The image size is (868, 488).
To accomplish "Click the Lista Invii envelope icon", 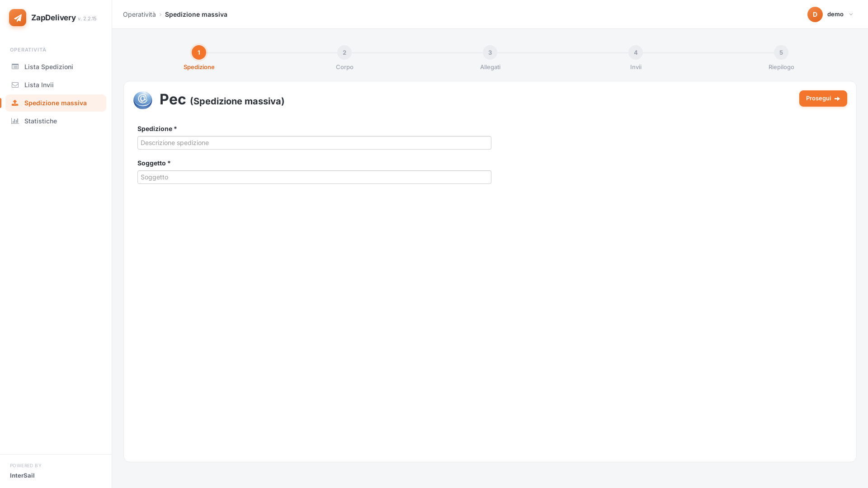I will (x=15, y=85).
